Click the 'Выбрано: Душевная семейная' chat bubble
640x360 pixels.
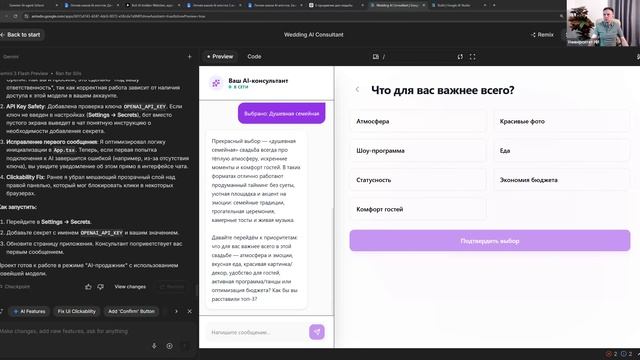(282, 113)
